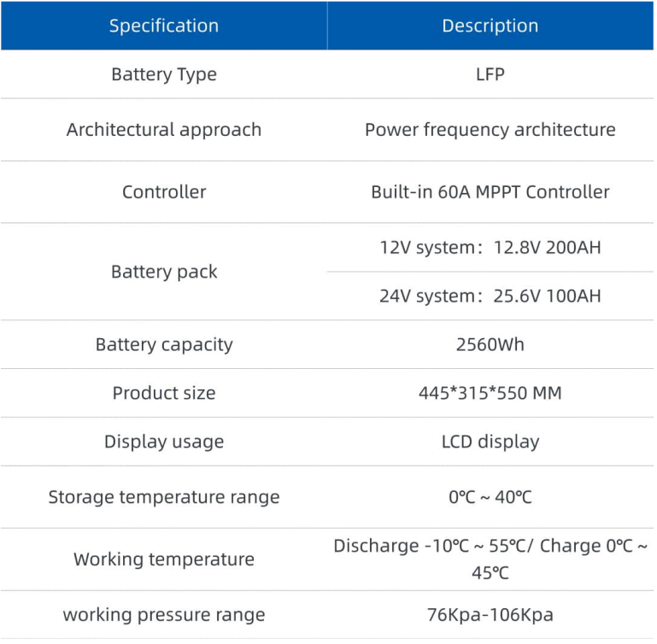This screenshot has width=657, height=644.
Task: Click the 445*315*550 MM dimensions
Action: (x=490, y=394)
